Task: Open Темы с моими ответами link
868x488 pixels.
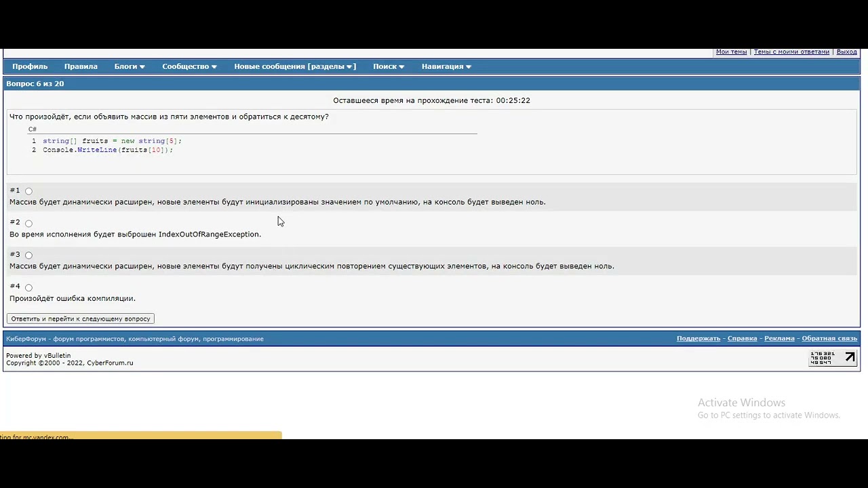Action: point(791,52)
